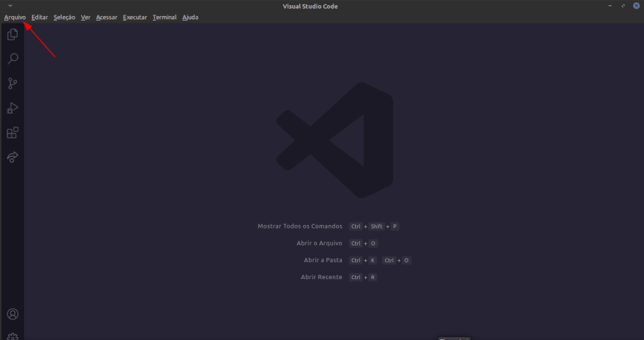Maximize the Visual Studio Code window
Image resolution: width=644 pixels, height=340 pixels.
click(x=623, y=6)
